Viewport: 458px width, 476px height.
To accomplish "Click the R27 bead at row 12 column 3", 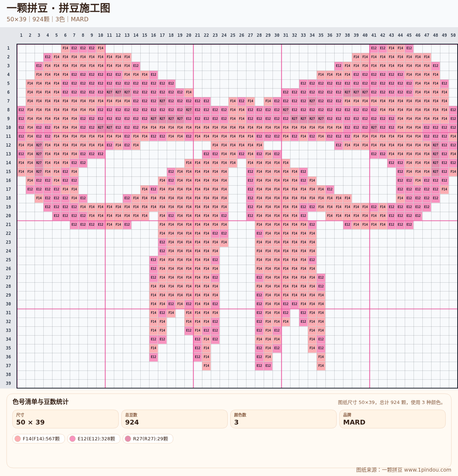I will tap(39, 145).
